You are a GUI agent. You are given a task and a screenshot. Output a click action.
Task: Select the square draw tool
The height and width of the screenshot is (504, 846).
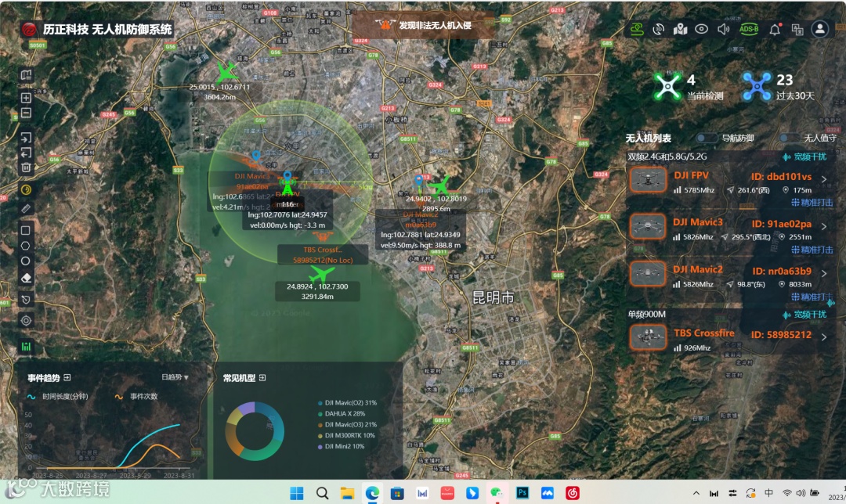[25, 231]
